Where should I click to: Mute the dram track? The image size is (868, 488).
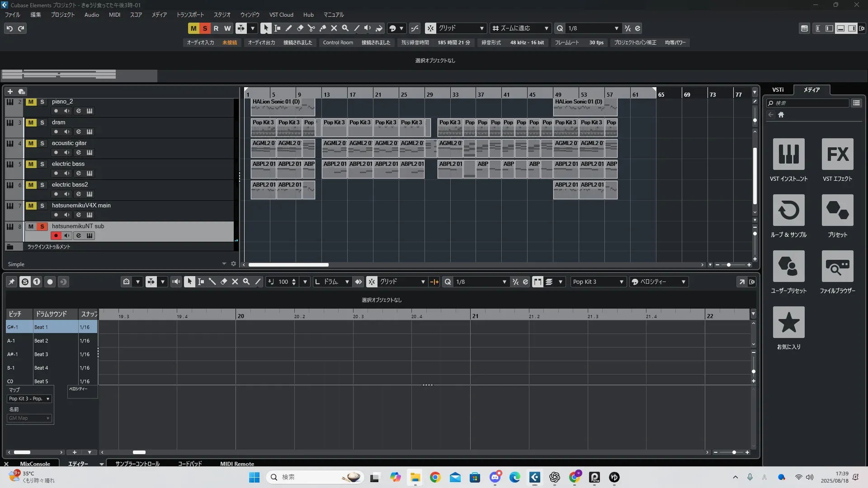click(x=31, y=122)
